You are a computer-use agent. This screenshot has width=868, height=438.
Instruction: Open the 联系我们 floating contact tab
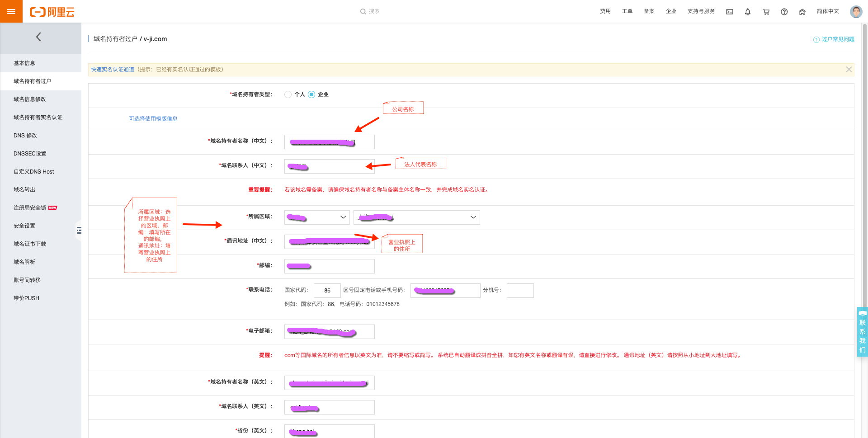pos(862,332)
